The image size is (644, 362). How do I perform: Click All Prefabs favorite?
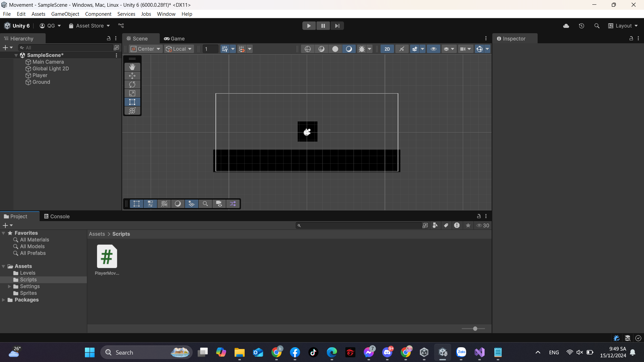[33, 253]
